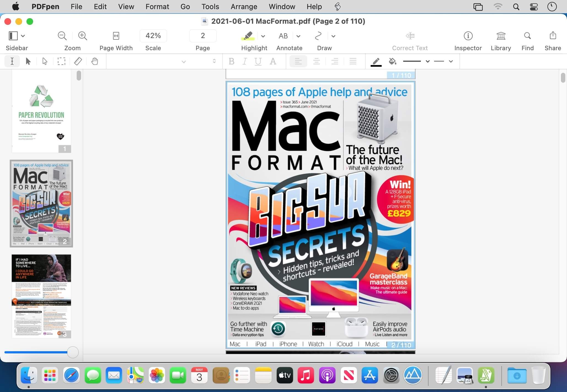Open the Inspector panel
The height and width of the screenshot is (392, 567).
(x=468, y=36)
